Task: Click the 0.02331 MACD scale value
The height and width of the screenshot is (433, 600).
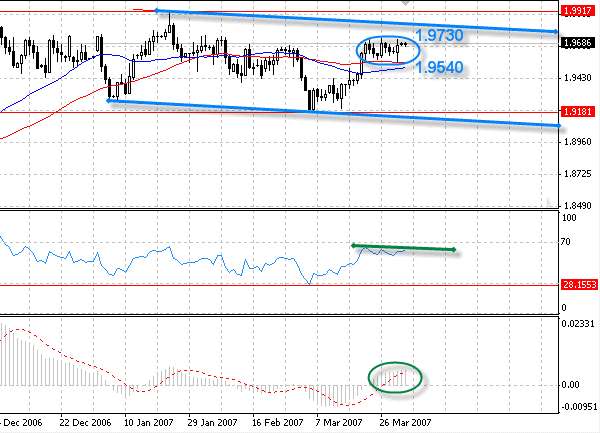Action: (x=578, y=324)
